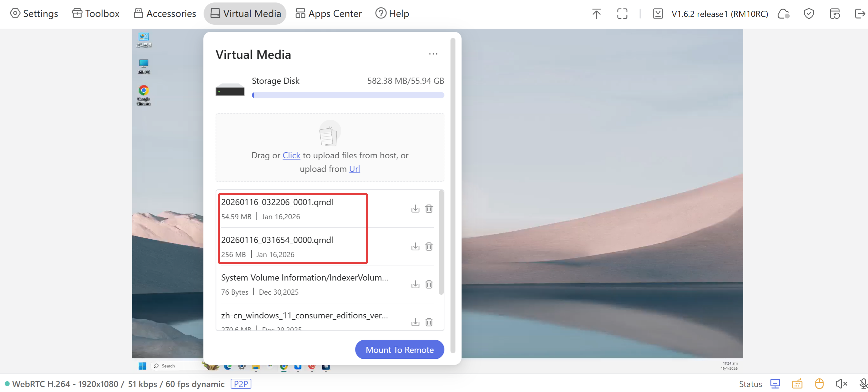Download the 20260116_032206_0001.qmdl file
Screen dimensions: 868x392
[x=415, y=209]
